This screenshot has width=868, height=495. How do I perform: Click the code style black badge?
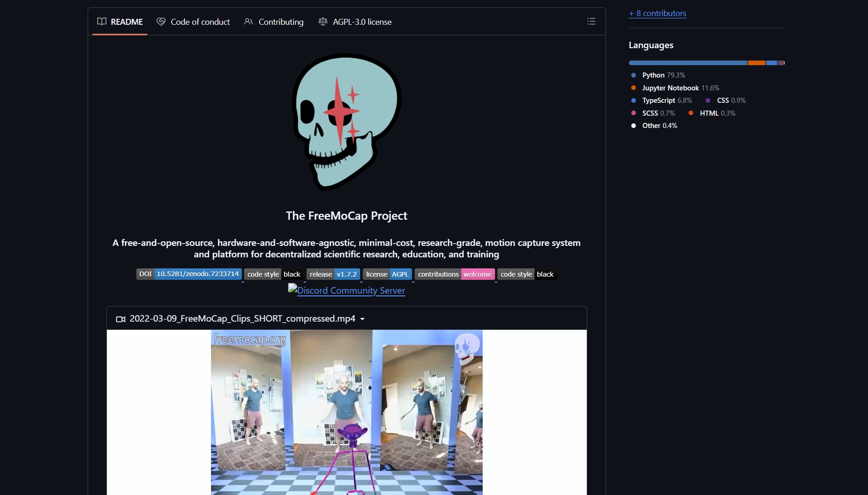273,274
